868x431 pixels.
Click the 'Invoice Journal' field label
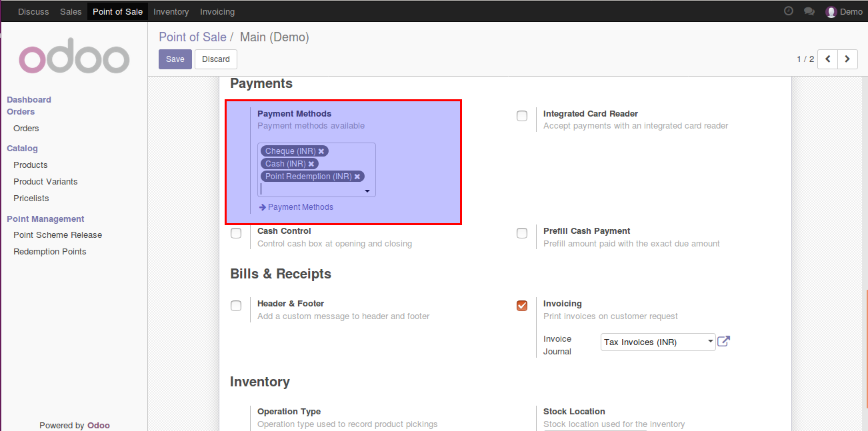click(x=557, y=345)
